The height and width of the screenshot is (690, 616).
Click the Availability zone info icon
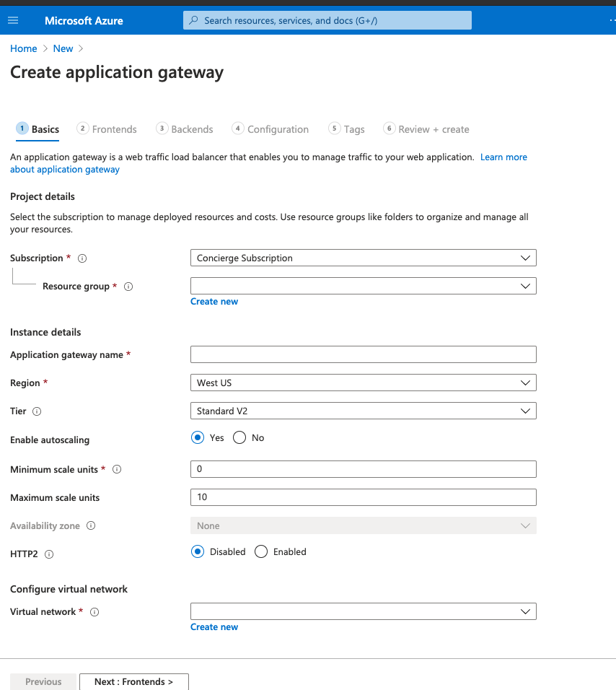pyautogui.click(x=91, y=525)
